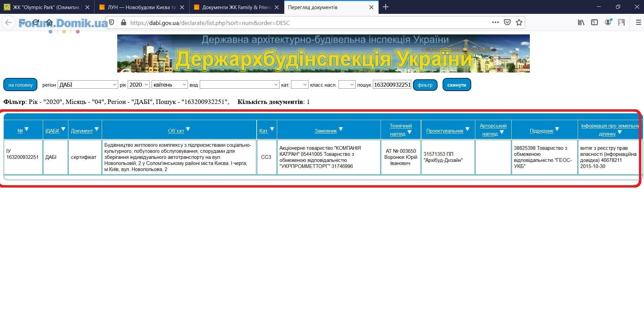This screenshot has width=644, height=311.
Task: Click sort arrow next to Документ header
Action: coord(97,129)
